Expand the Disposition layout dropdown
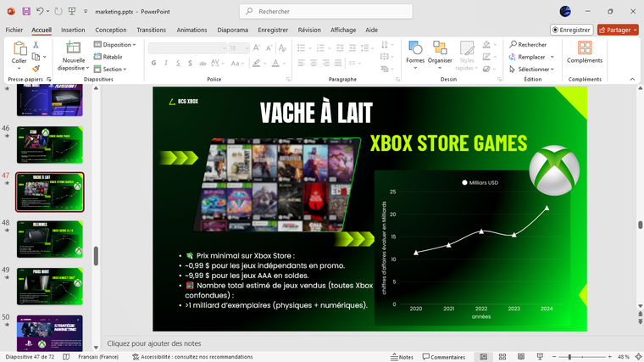This screenshot has height=362, width=644. pyautogui.click(x=114, y=44)
